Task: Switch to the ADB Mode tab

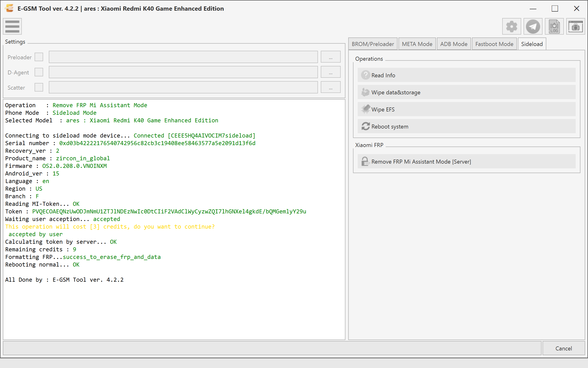Action: pos(454,44)
